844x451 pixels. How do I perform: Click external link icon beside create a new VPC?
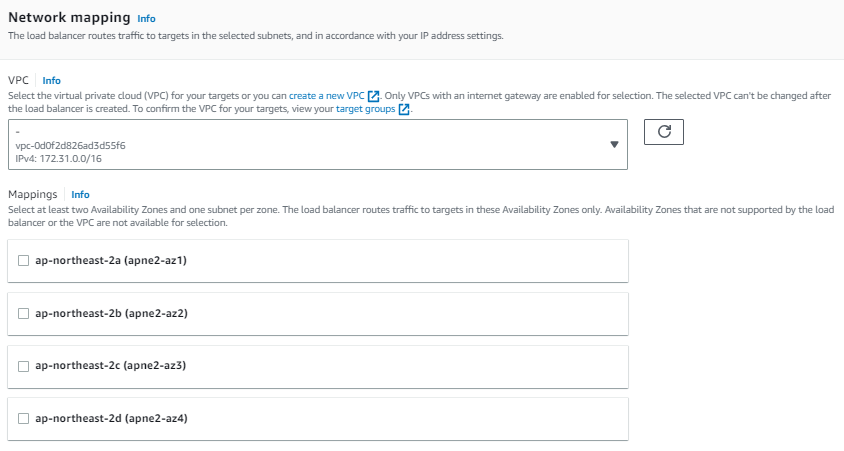click(x=373, y=96)
